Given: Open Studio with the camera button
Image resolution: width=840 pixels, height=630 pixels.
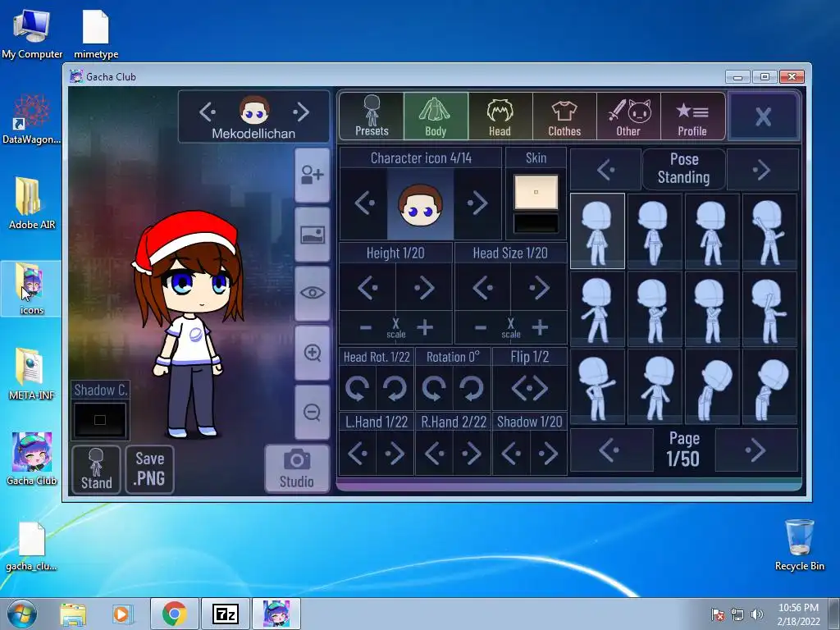Looking at the screenshot, I should 297,468.
